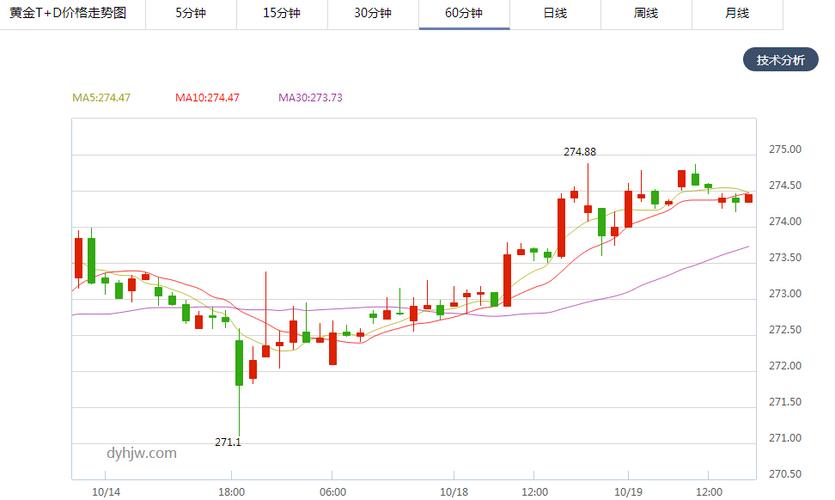Image resolution: width=835 pixels, height=500 pixels.
Task: Select the active 60分钟 tab
Action: pyautogui.click(x=464, y=14)
